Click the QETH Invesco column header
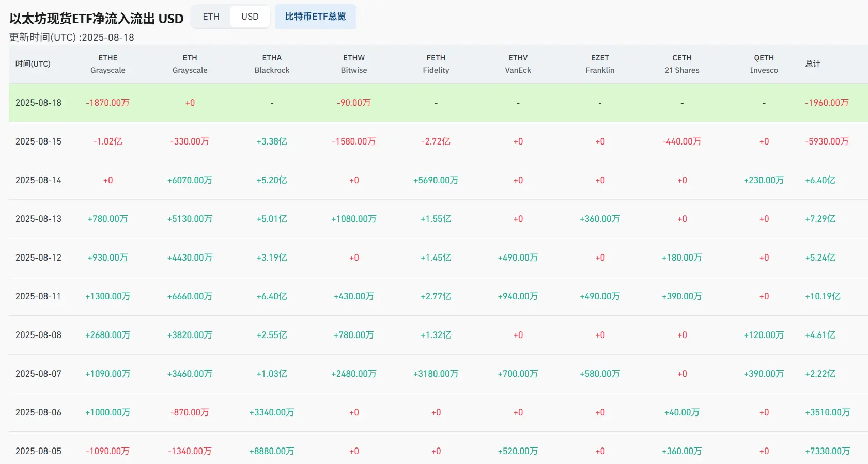This screenshot has height=464, width=868. click(764, 64)
